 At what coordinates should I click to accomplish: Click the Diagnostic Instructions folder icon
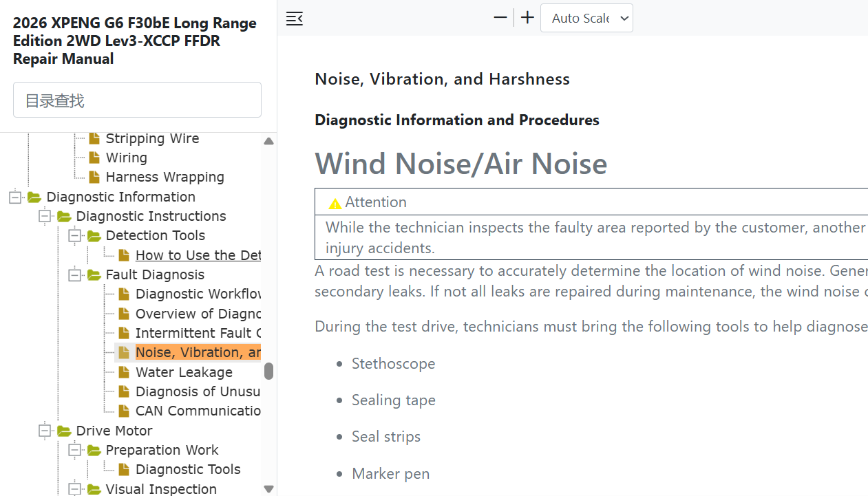[64, 217]
